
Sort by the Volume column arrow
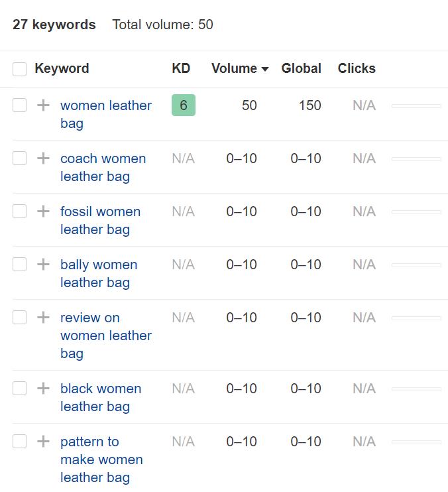point(265,69)
